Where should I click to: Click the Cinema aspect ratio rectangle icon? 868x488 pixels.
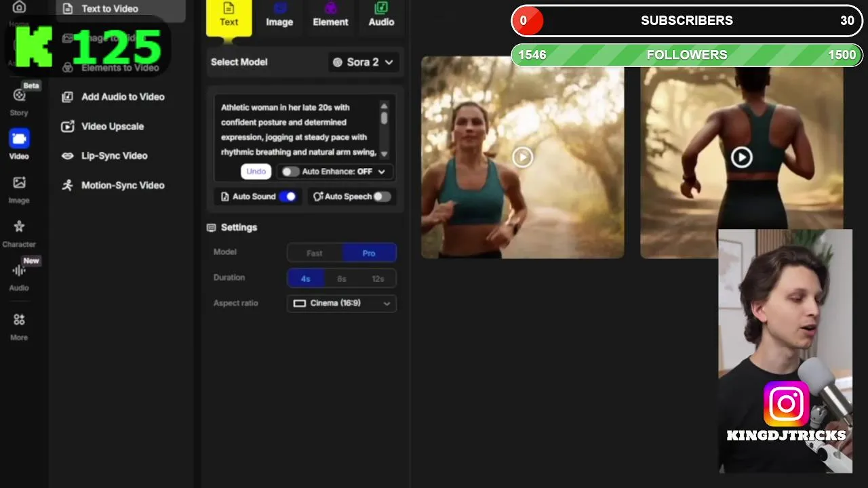[299, 304]
